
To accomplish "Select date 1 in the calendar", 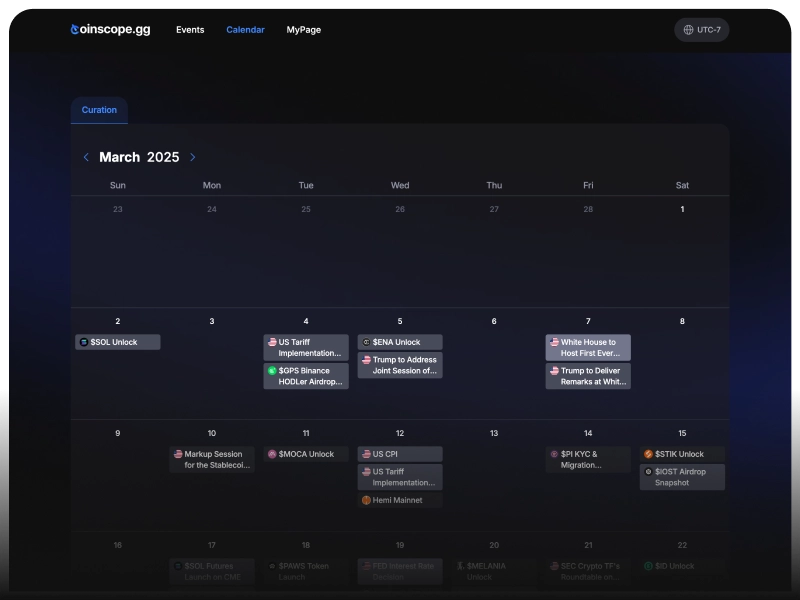I will (x=682, y=209).
